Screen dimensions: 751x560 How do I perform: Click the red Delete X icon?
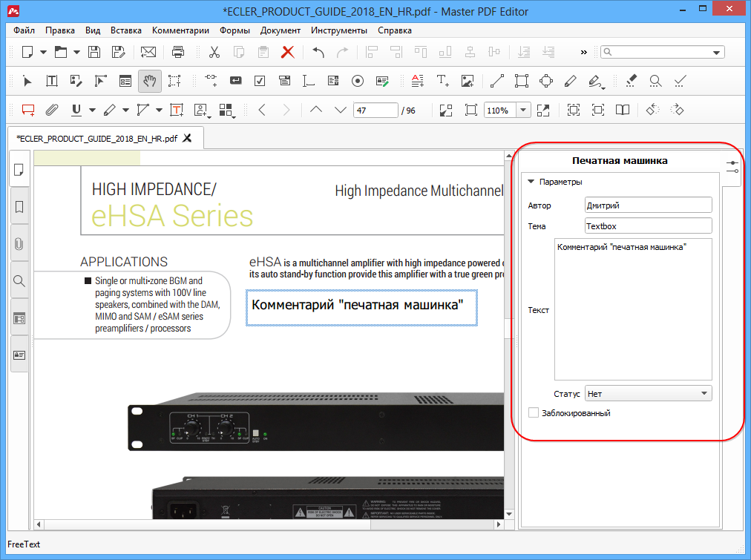pos(287,52)
